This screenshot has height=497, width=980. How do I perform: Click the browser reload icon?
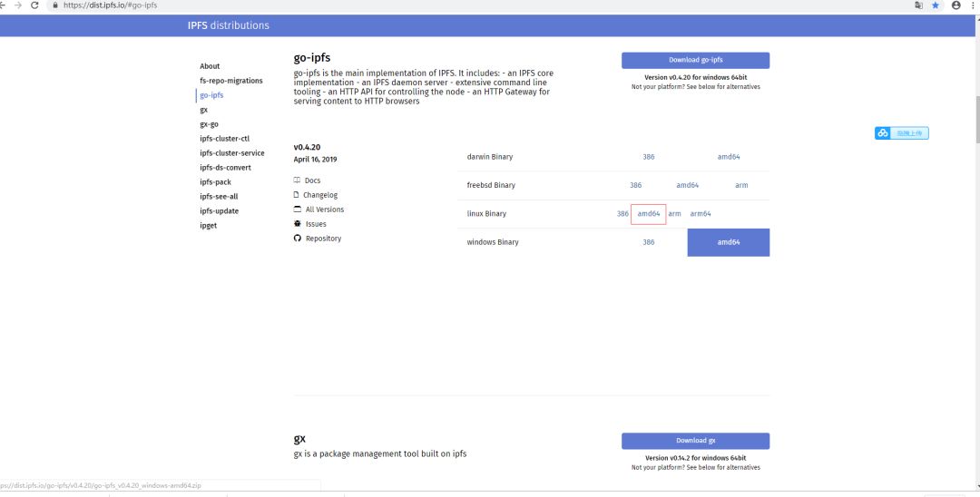click(35, 5)
